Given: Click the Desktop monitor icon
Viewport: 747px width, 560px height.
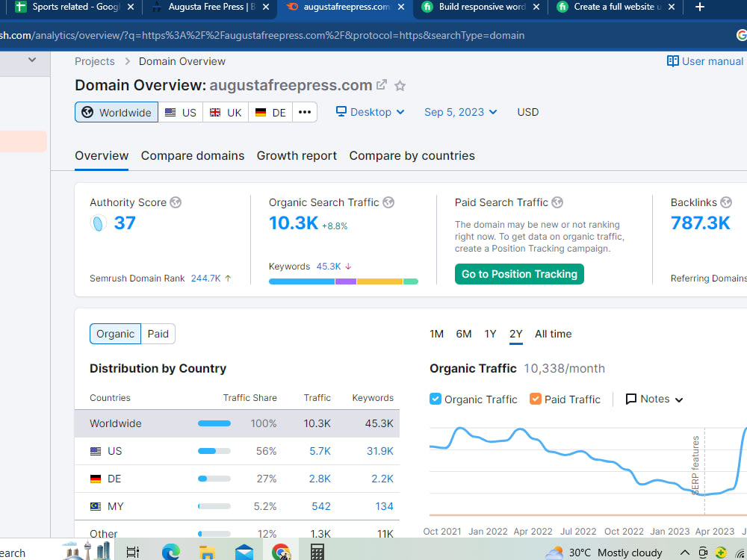Looking at the screenshot, I should coord(341,111).
